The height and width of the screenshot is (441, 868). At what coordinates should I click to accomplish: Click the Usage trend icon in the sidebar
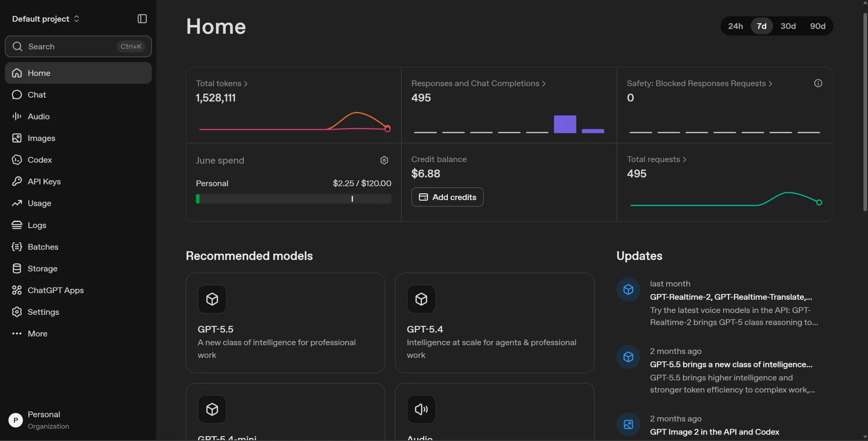17,203
